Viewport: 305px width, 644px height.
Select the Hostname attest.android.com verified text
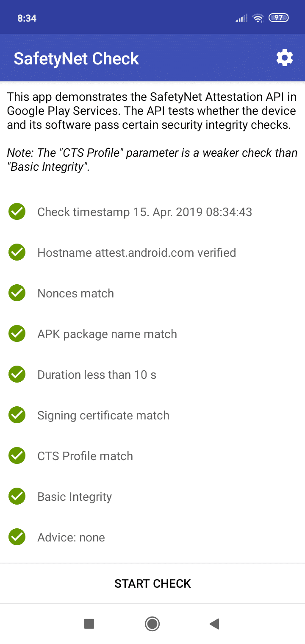click(137, 253)
